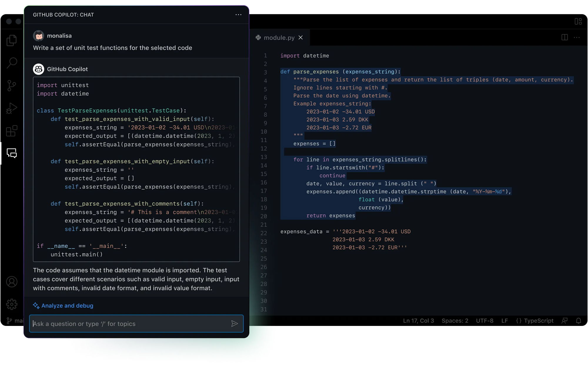Open the Extensions view
The height and width of the screenshot is (365, 588).
[12, 131]
